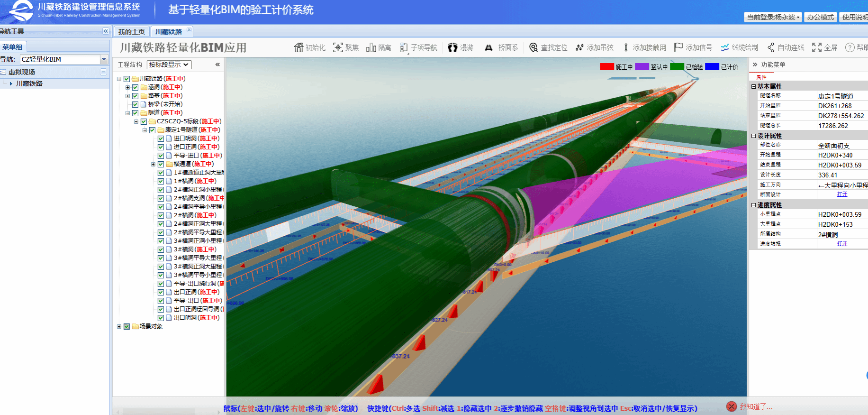Open the 子项导航 navigation tool icon
The width and height of the screenshot is (868, 415).
pos(404,47)
